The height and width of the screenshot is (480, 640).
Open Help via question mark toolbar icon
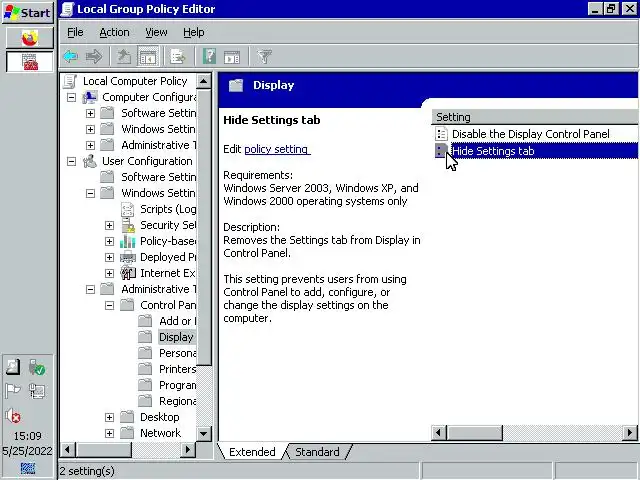pos(209,56)
